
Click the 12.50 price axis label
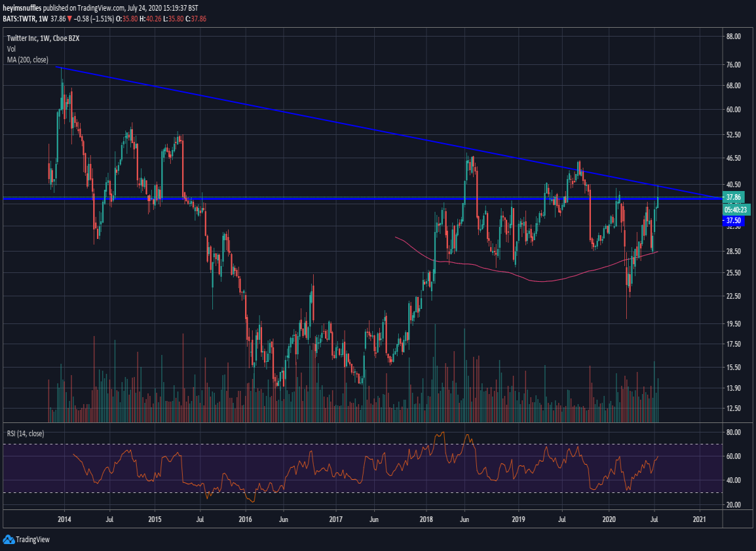click(x=733, y=408)
